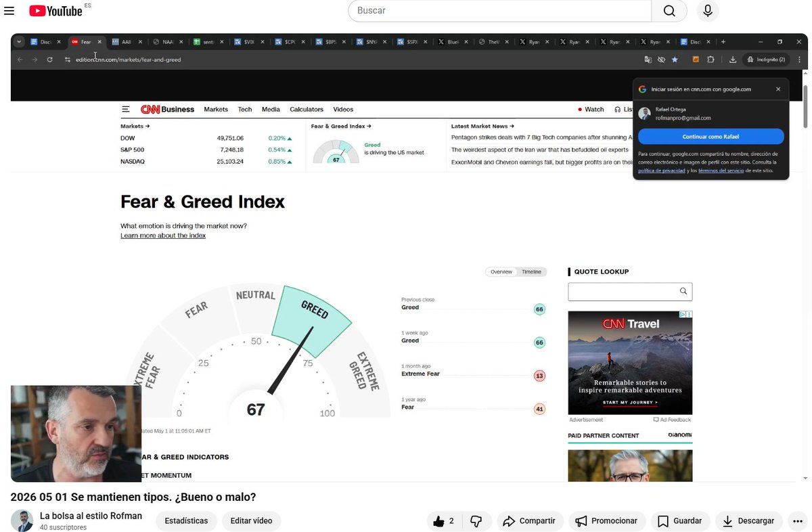812x532 pixels.
Task: Click Continuar como Rafael button
Action: pyautogui.click(x=710, y=137)
